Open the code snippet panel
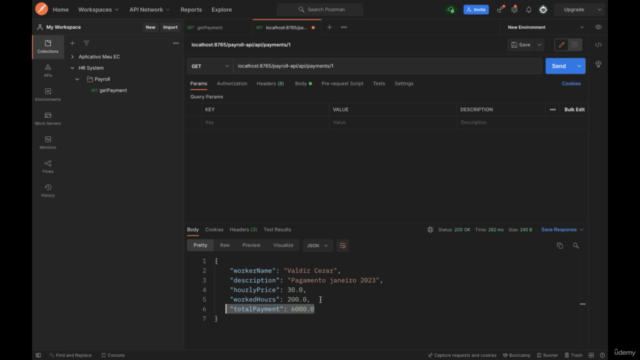The image size is (640, 360). [x=598, y=45]
